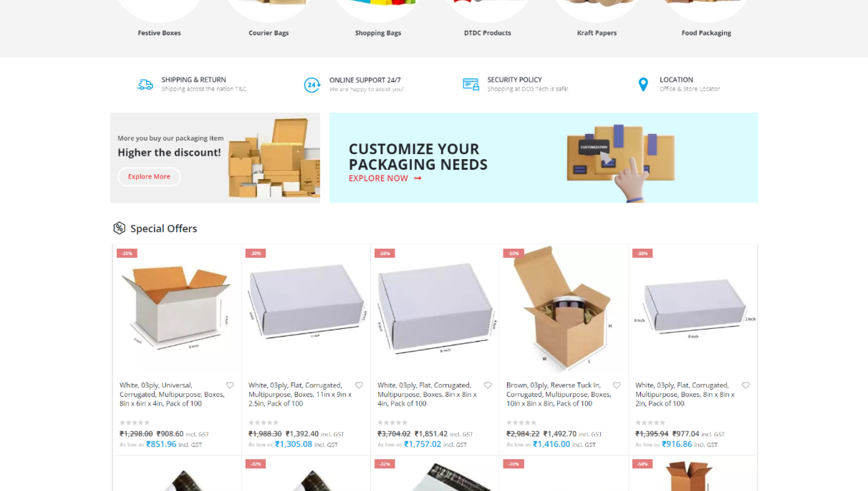Viewport: 868px width, 491px height.
Task: Click the red arrow after Explore Now
Action: [x=418, y=178]
